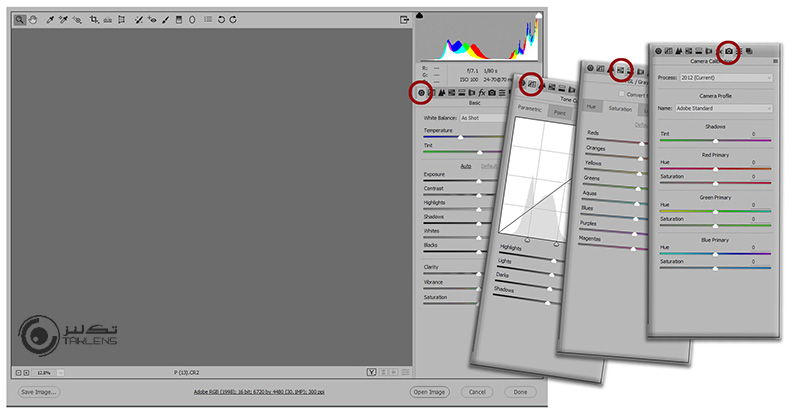Screen dimensions: 800x416
Task: Select the Zoom tool in the toolbar
Action: pyautogui.click(x=20, y=19)
